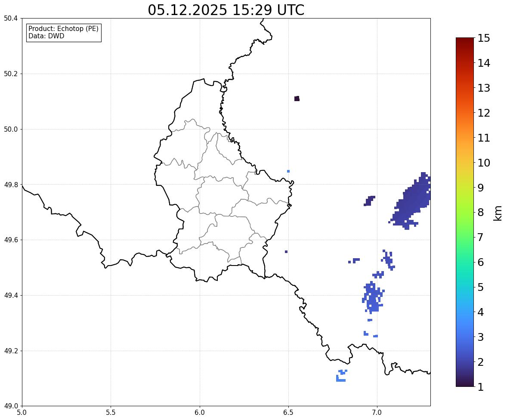Click colorbar tick label 14

click(484, 63)
